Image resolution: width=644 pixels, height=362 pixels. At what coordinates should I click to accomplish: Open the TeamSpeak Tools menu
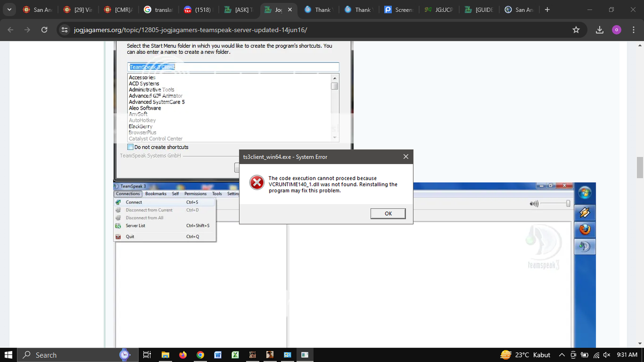[217, 194]
